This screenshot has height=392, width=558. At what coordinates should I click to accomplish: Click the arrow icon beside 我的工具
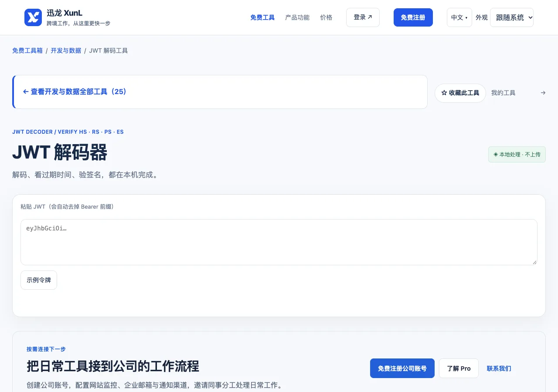[543, 93]
